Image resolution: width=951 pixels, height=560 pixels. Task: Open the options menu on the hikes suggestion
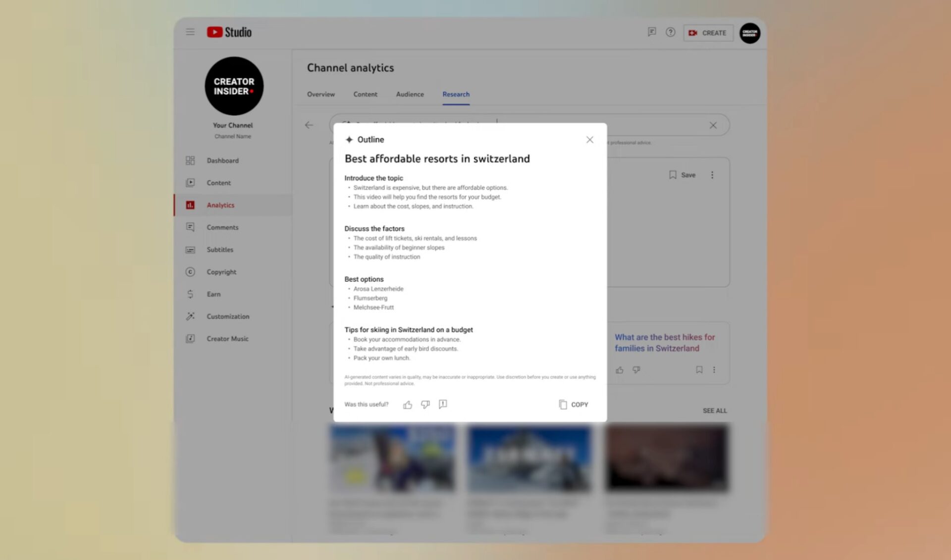714,370
